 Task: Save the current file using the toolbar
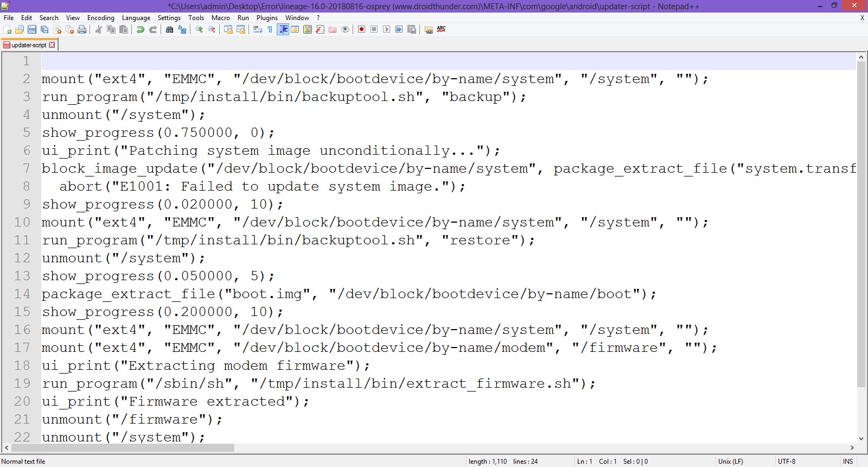coord(32,29)
